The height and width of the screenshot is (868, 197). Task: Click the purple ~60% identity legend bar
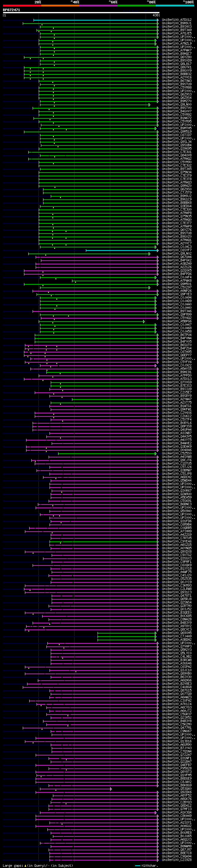point(98,6)
